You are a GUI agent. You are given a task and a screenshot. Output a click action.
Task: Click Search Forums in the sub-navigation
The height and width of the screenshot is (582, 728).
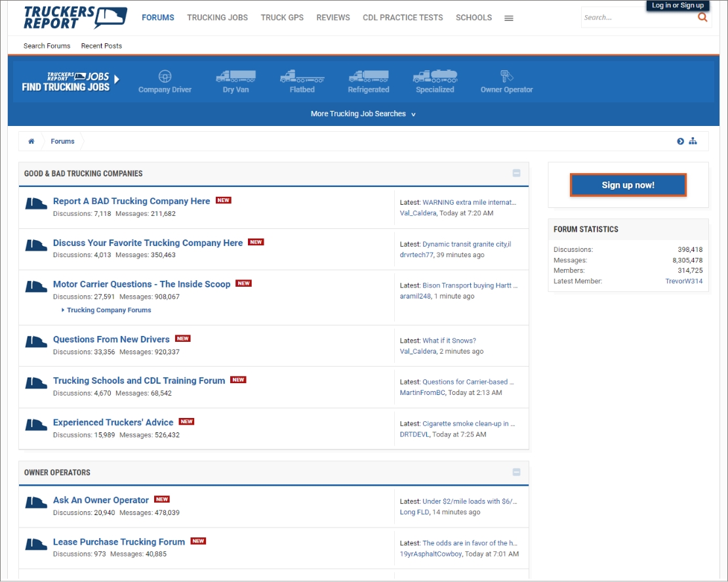tap(47, 46)
